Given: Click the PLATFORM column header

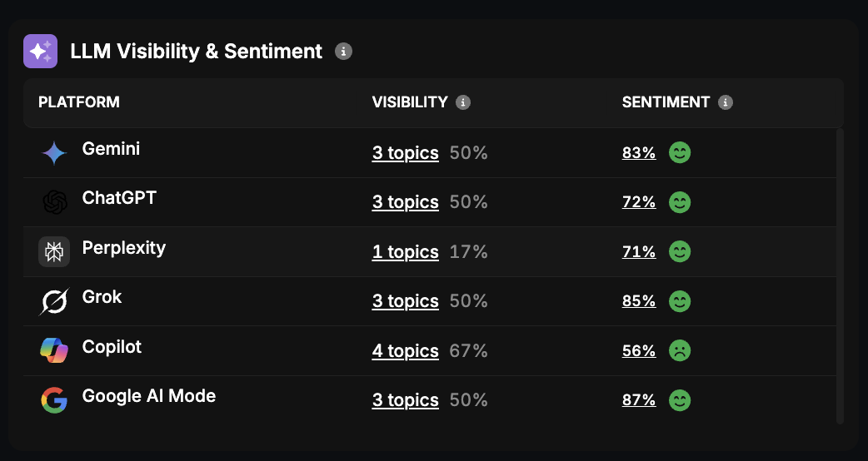Looking at the screenshot, I should pos(79,102).
